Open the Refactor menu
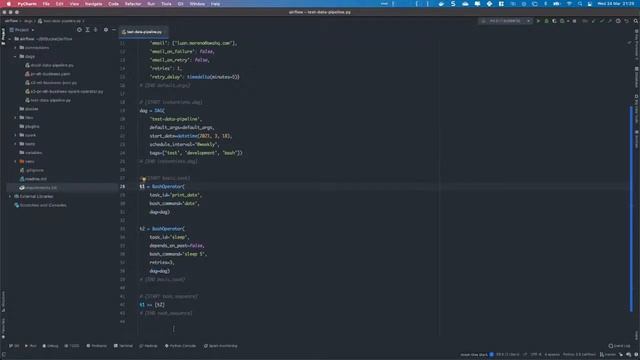The width and height of the screenshot is (640, 360). click(133, 4)
